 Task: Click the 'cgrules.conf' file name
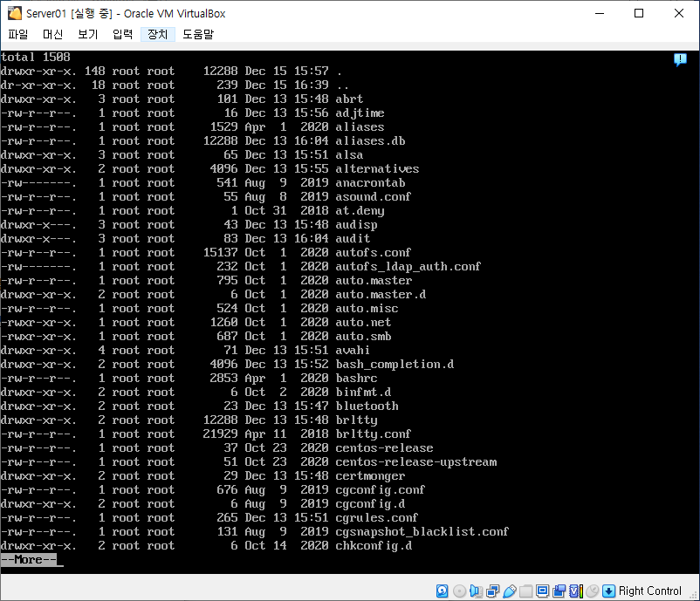(x=377, y=517)
